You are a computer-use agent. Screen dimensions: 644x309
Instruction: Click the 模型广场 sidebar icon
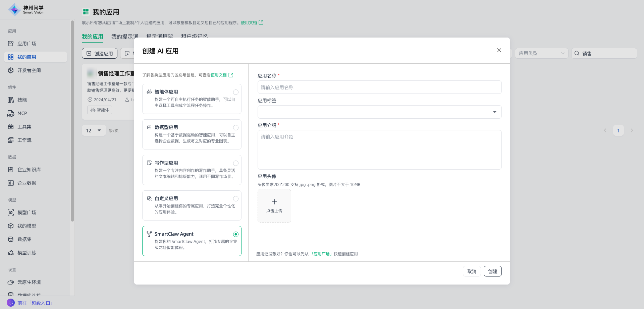pyautogui.click(x=11, y=212)
